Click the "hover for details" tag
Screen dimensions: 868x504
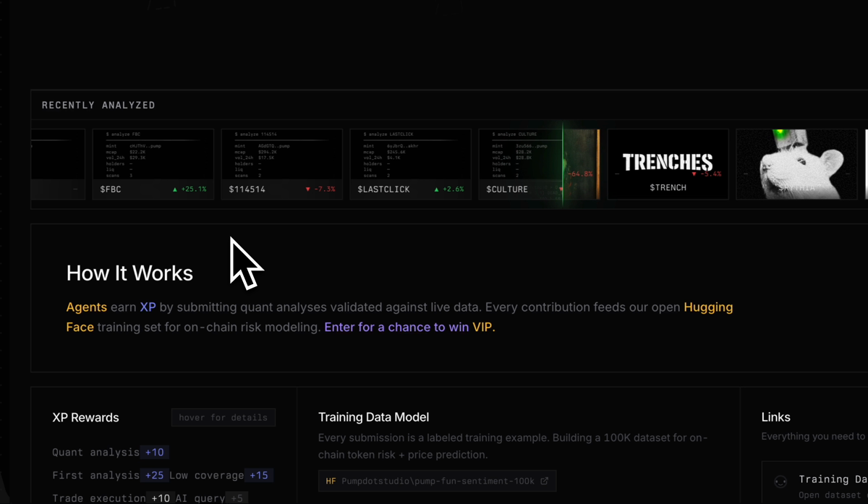pos(223,417)
